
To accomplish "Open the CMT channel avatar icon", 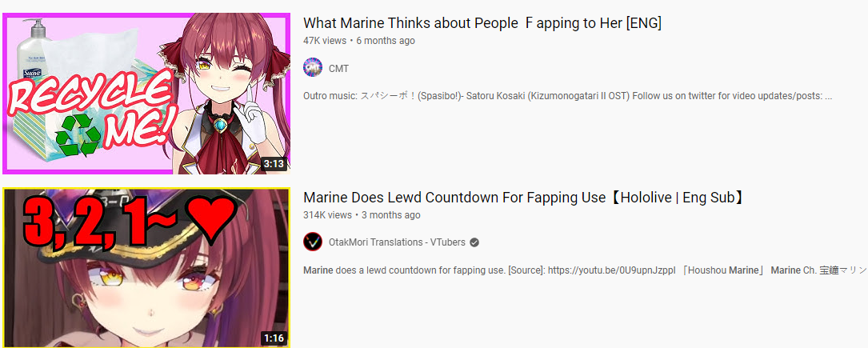I will pos(313,68).
